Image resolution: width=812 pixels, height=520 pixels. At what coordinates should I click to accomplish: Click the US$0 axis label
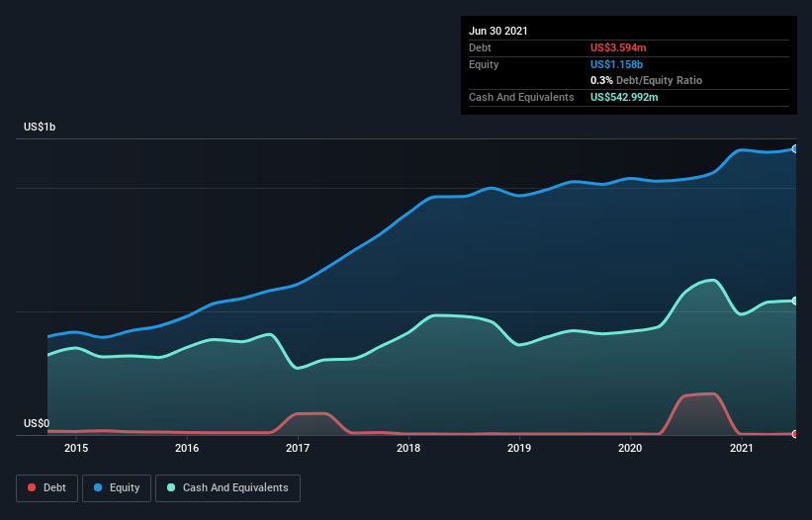coord(37,423)
